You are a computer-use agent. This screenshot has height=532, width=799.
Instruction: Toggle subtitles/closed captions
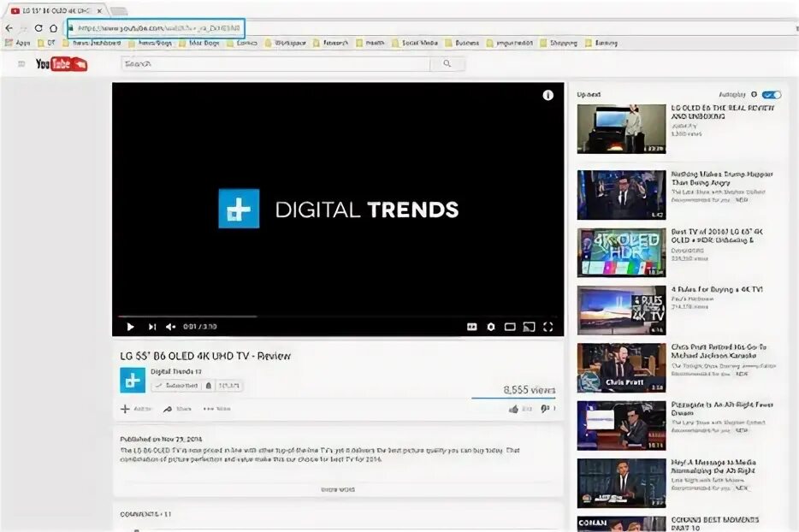[x=472, y=327]
